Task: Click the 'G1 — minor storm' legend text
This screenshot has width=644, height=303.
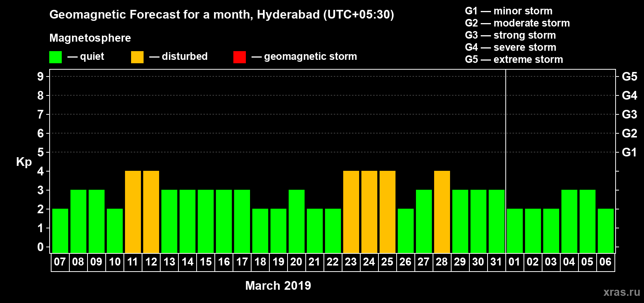Action: [x=509, y=11]
